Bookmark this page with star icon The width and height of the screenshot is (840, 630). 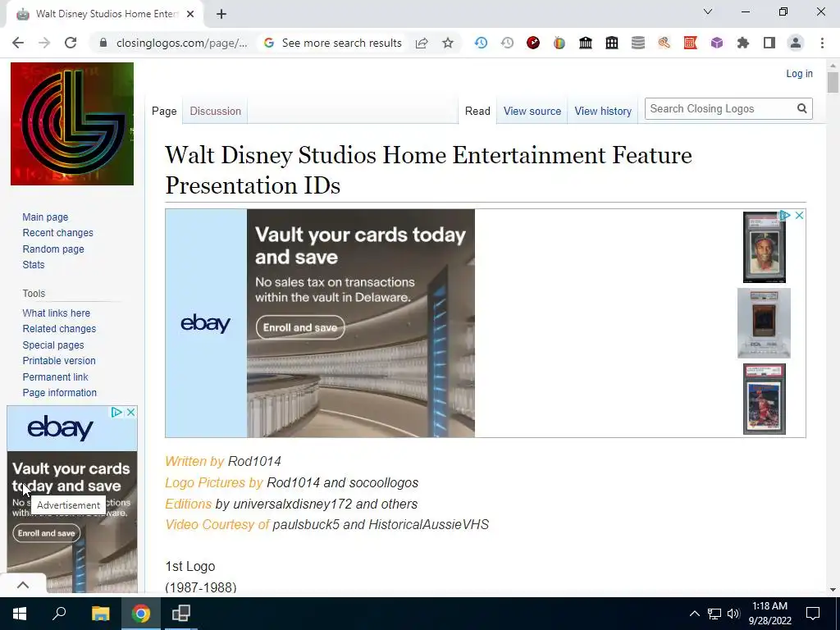448,43
